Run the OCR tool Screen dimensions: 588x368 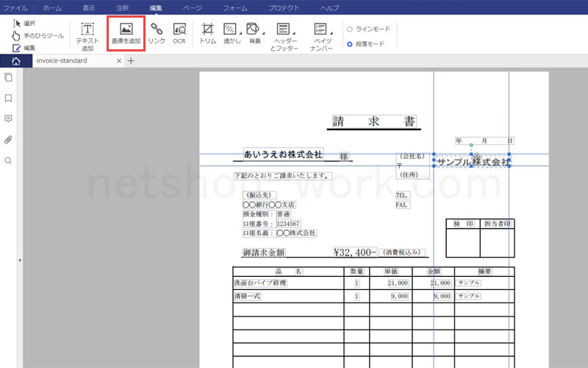coord(179,34)
